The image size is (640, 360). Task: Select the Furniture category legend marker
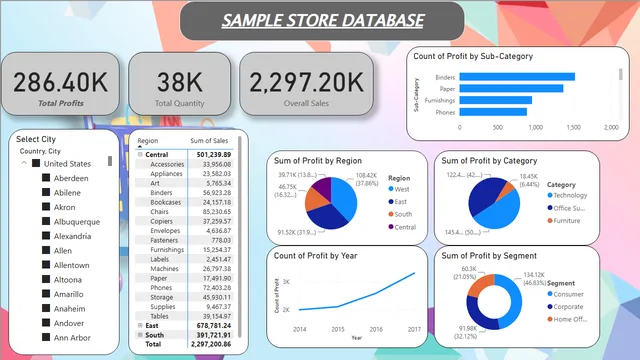[x=550, y=220]
